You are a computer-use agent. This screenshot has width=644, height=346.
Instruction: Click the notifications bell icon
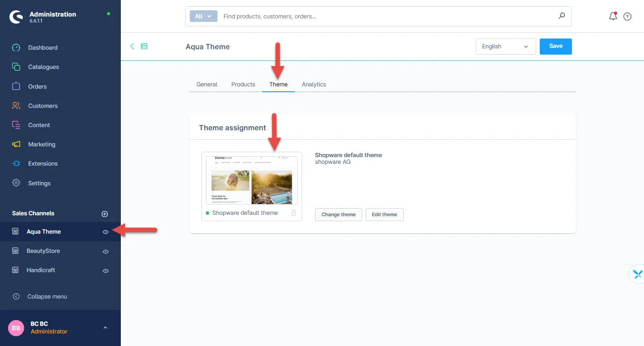[613, 17]
